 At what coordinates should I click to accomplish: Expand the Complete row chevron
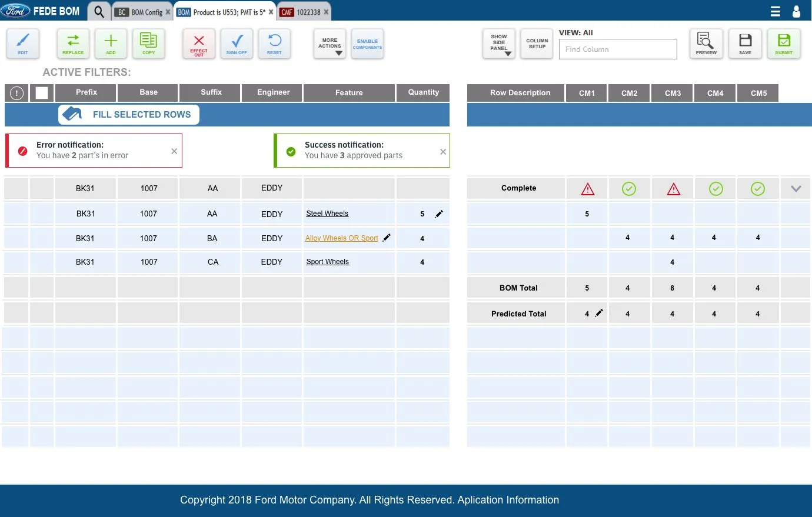[796, 189]
